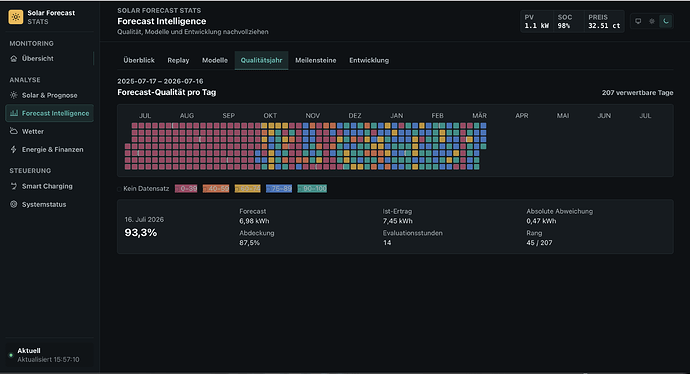The image size is (690, 374).
Task: Click the Energie & Finanzen lightning icon
Action: click(x=14, y=149)
